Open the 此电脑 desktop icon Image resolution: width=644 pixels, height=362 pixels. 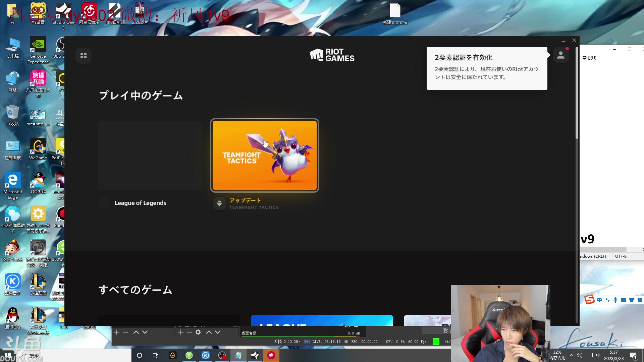pyautogui.click(x=13, y=48)
